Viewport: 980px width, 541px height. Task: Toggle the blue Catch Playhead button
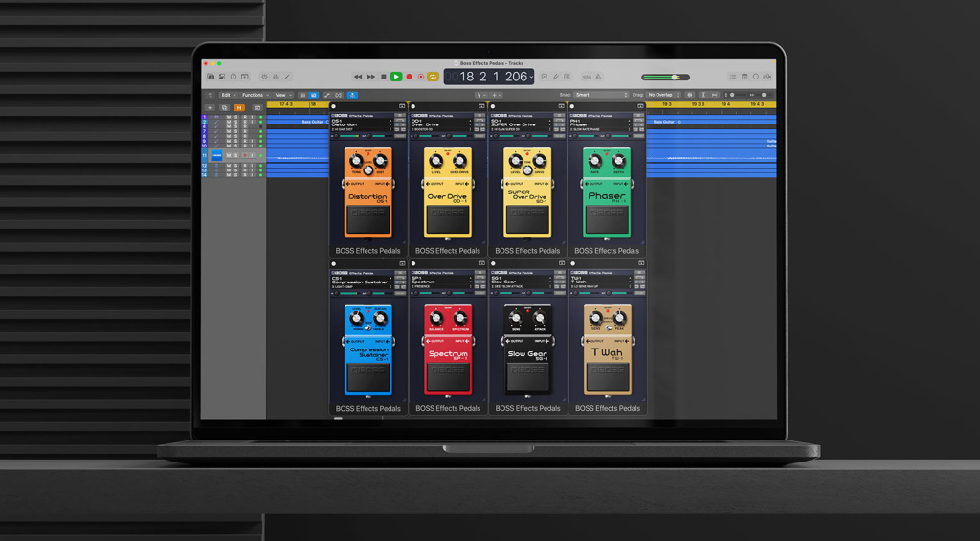point(352,95)
